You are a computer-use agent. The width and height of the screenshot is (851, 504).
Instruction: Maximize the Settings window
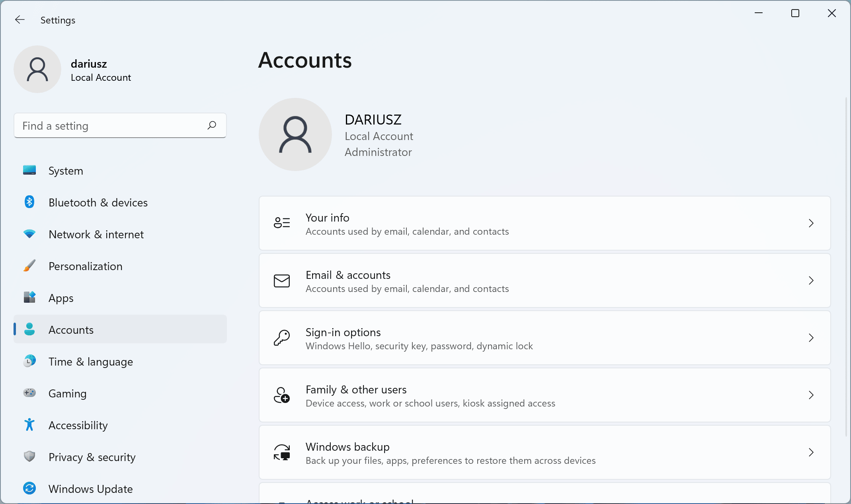[x=795, y=13]
